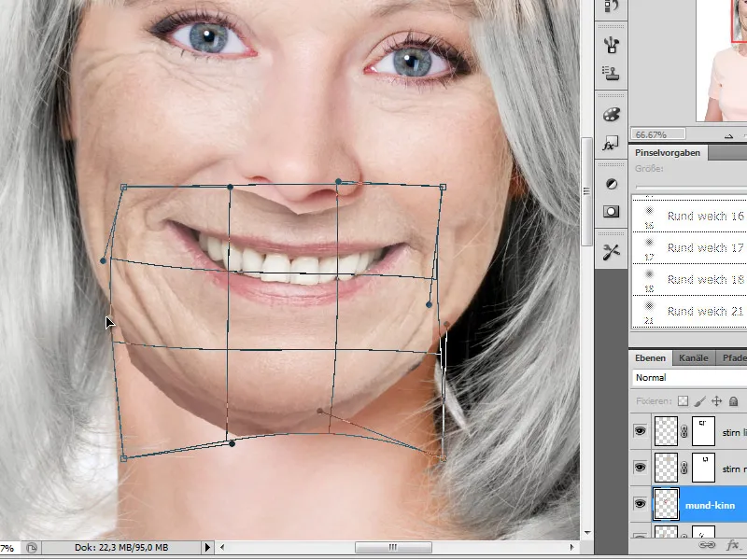Switch to the Pfade tab
The height and width of the screenshot is (560, 747).
pyautogui.click(x=734, y=358)
